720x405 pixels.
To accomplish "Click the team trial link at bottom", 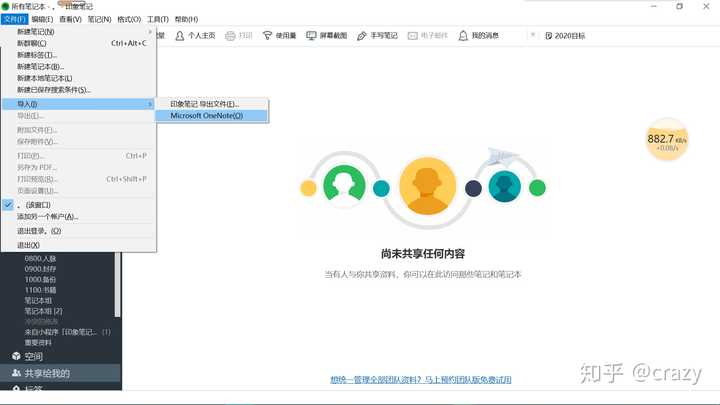I will point(421,380).
